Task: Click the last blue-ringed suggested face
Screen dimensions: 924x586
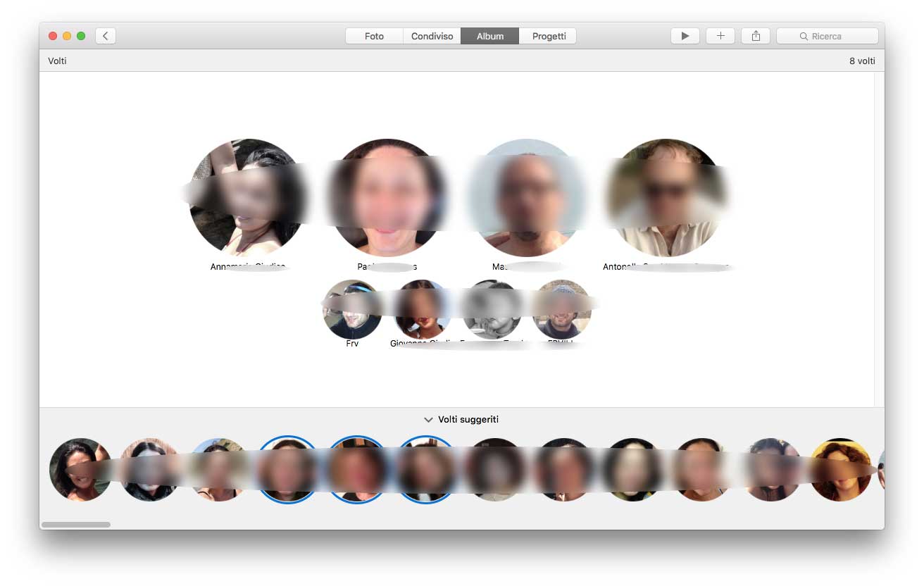Action: click(426, 470)
